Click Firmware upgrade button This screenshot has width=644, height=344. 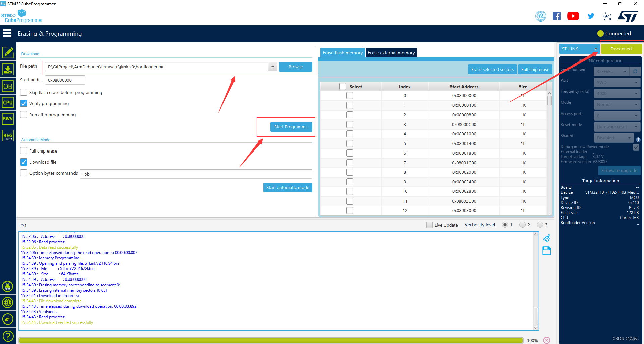tap(619, 170)
